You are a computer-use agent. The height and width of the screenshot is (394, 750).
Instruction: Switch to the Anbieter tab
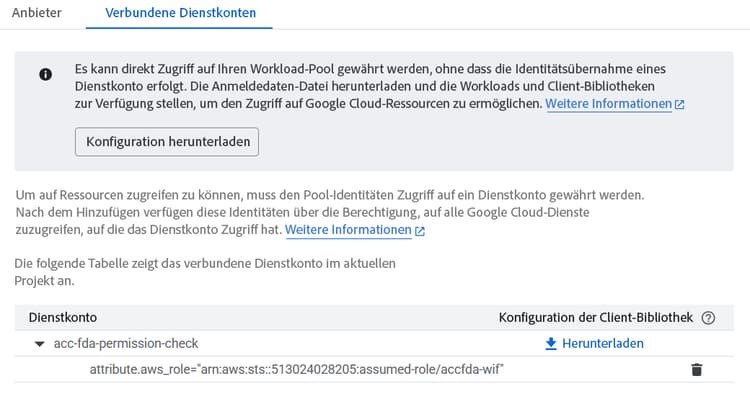pyautogui.click(x=37, y=13)
